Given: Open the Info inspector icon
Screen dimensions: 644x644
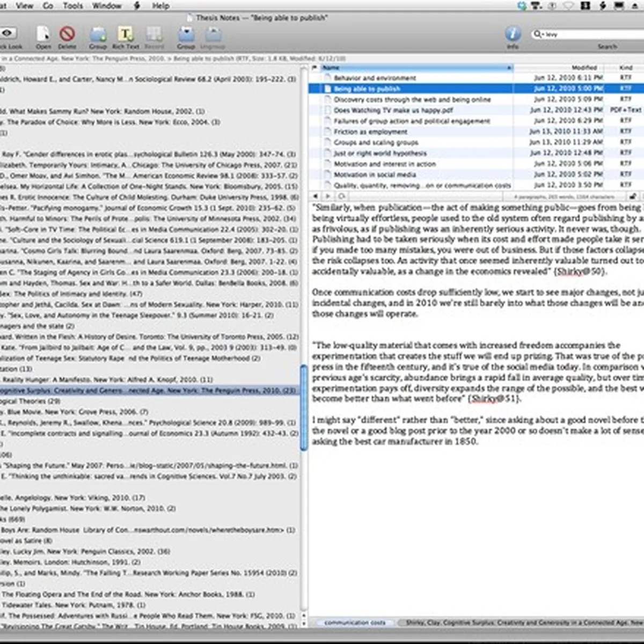Looking at the screenshot, I should (513, 34).
